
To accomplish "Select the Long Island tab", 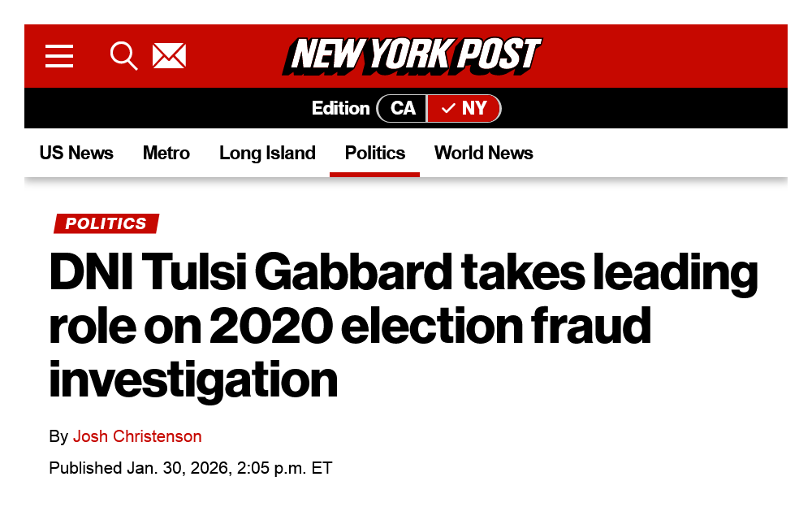I will [x=267, y=153].
